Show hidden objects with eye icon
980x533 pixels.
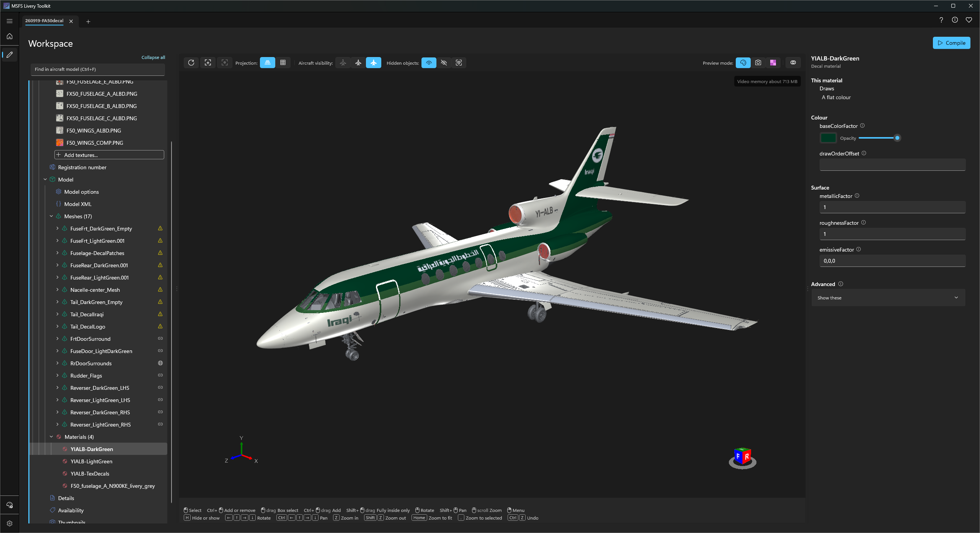429,63
